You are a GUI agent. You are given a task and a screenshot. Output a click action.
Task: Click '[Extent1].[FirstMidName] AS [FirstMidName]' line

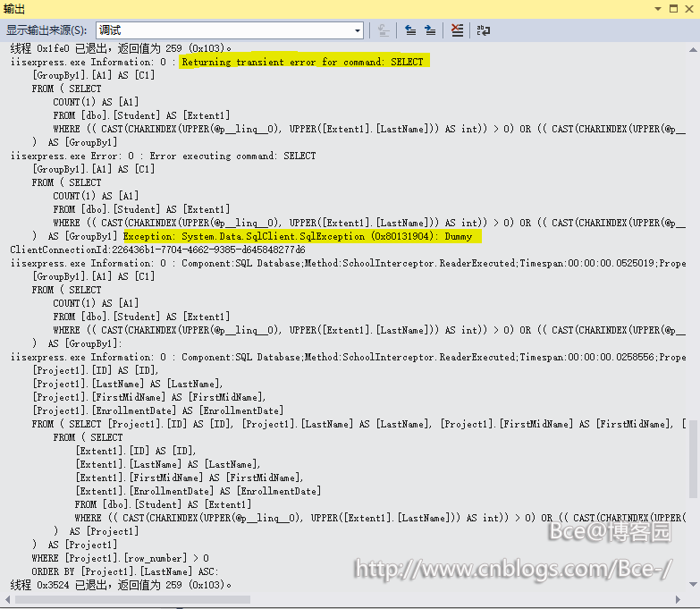click(190, 478)
